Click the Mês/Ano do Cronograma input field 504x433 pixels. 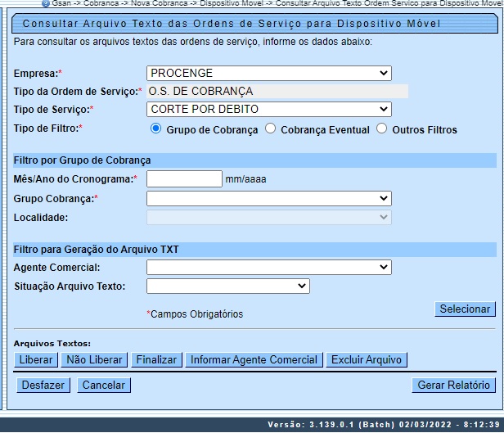[184, 178]
